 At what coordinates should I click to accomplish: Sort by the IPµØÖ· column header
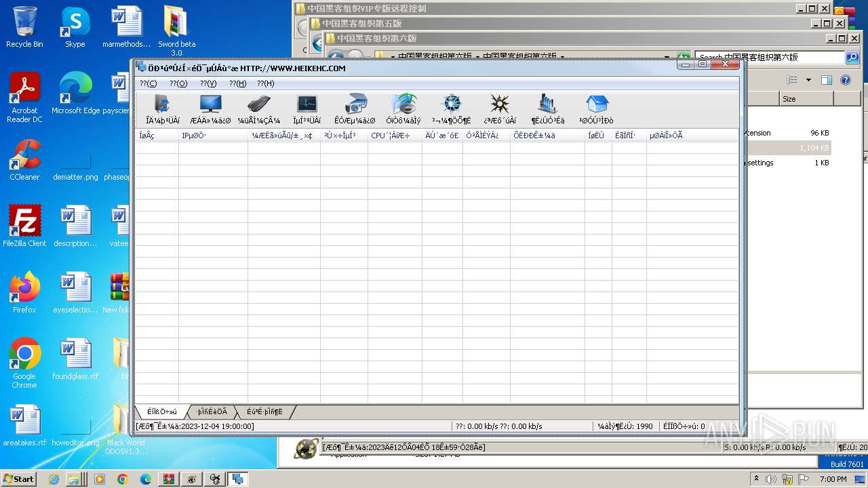(213, 136)
